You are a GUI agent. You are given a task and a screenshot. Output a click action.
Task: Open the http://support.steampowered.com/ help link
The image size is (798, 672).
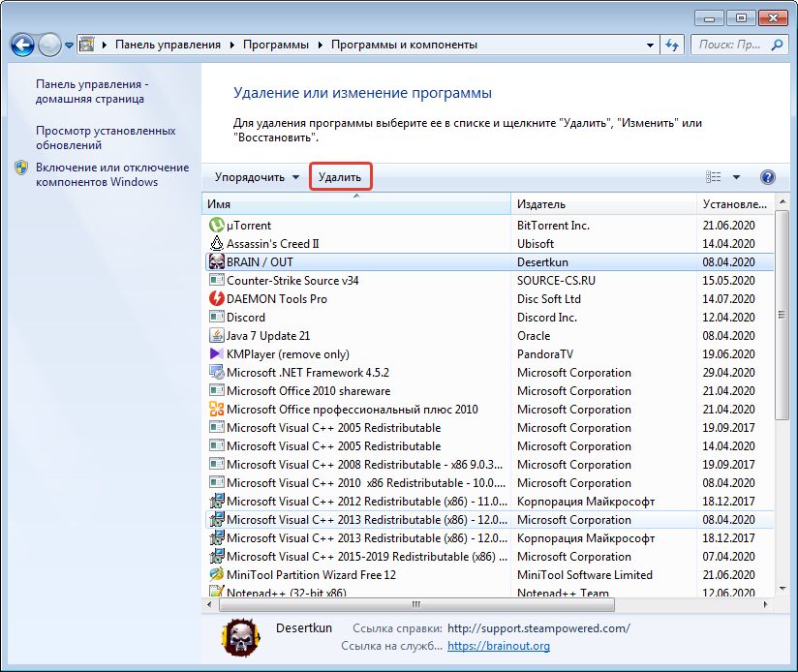(538, 628)
